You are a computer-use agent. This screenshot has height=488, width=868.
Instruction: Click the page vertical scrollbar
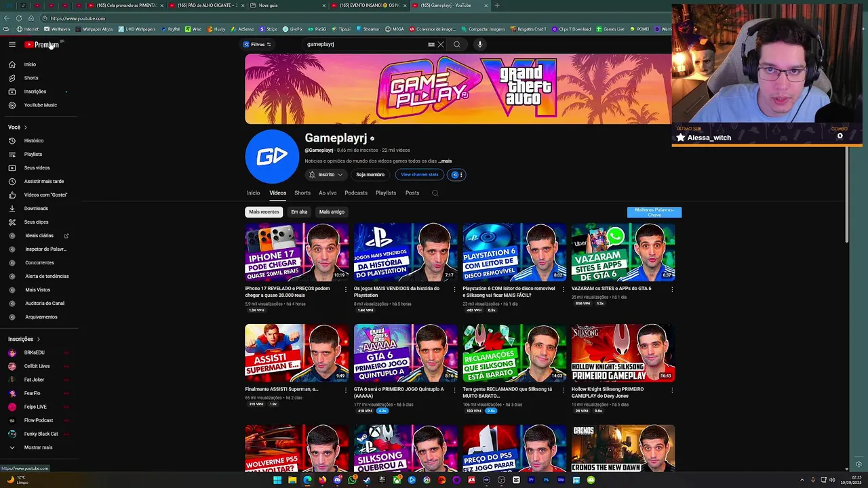(846, 193)
